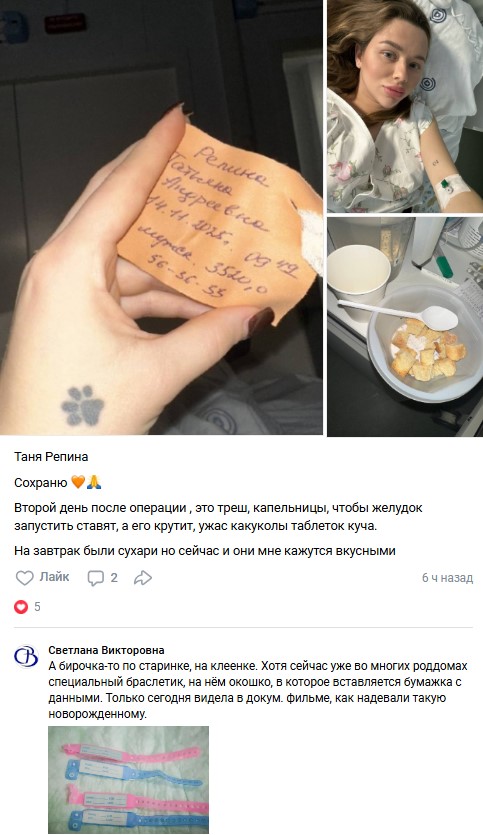Viewport: 483px width, 835px height.
Task: Click the paw tattoo in main photo
Action: coord(83,406)
